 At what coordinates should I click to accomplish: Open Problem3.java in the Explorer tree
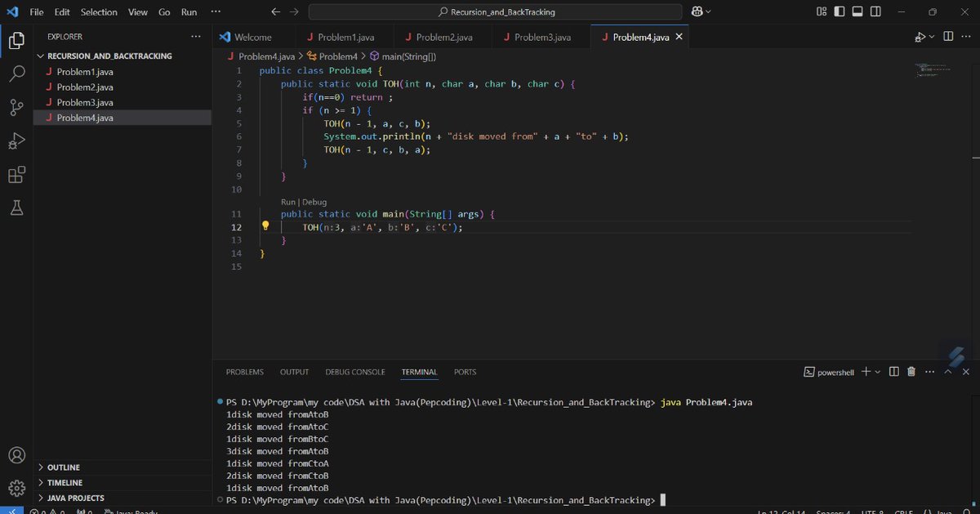122,102
